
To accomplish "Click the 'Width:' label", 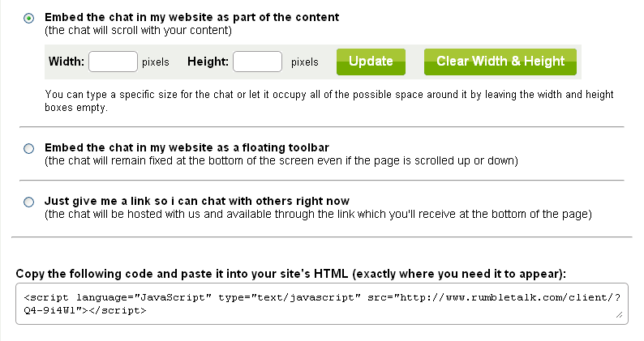I will coord(66,62).
